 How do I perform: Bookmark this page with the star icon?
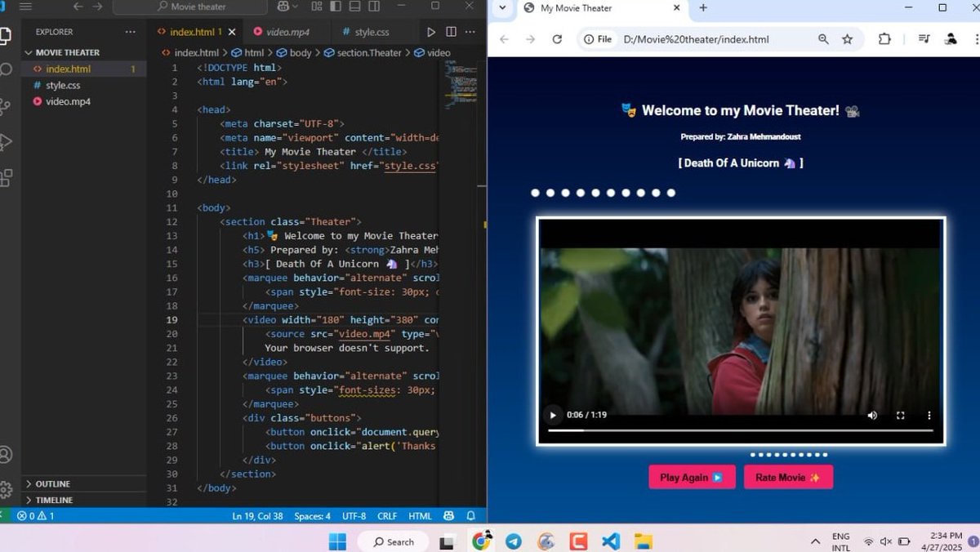(x=847, y=39)
